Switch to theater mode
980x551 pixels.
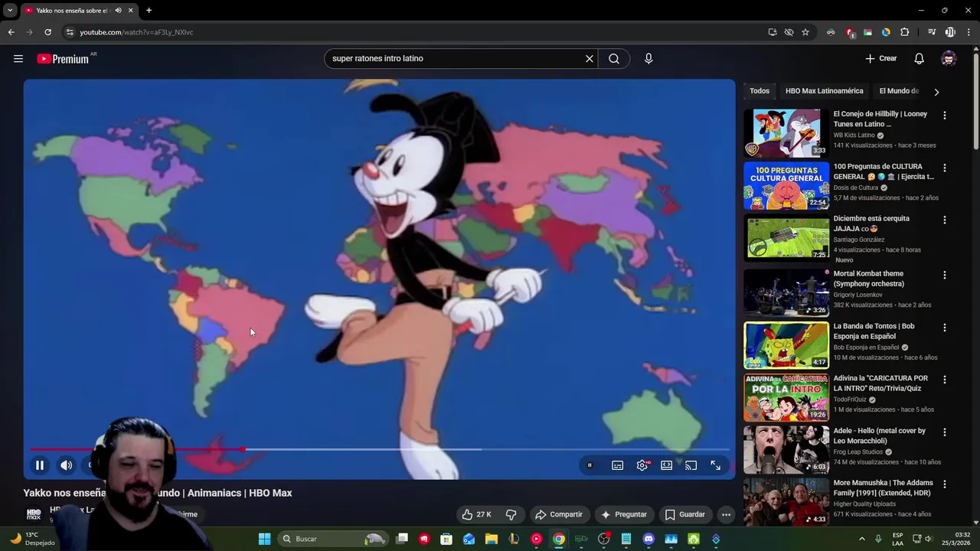(667, 465)
